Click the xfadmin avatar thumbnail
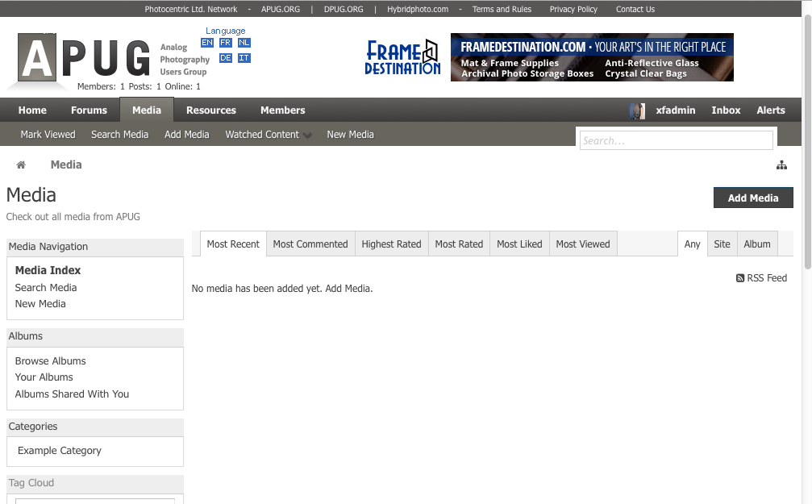Viewport: 812px width, 504px height. [637, 110]
